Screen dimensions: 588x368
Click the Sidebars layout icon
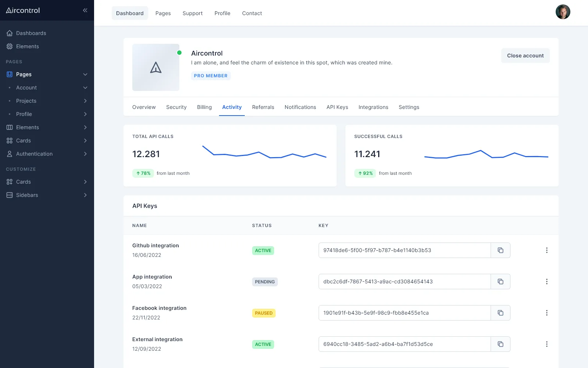point(10,195)
